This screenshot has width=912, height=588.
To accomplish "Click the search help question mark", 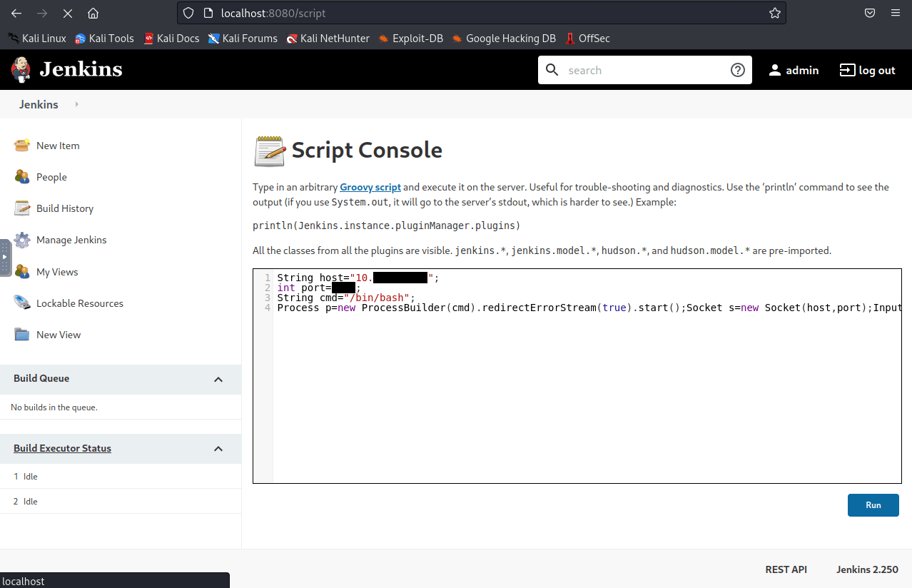I will click(x=738, y=70).
